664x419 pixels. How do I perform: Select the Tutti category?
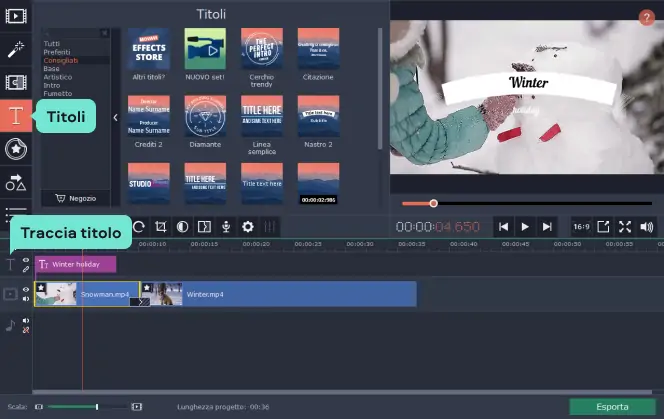(x=52, y=44)
